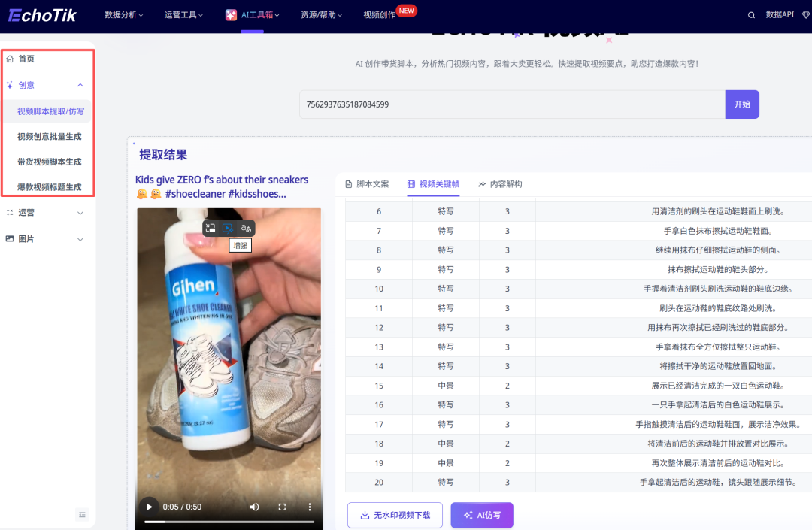Click the EchoTik logo
This screenshot has height=530, width=812.
point(41,15)
